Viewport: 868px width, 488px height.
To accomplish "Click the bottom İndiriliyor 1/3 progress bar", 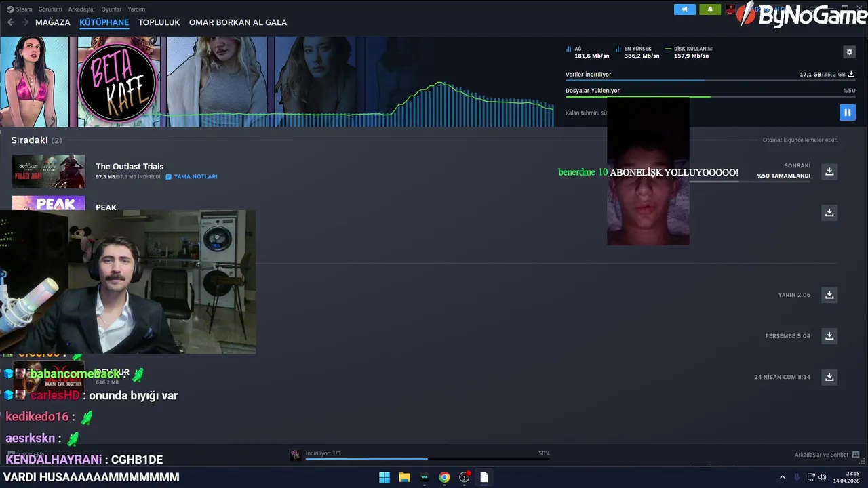I will point(427,459).
